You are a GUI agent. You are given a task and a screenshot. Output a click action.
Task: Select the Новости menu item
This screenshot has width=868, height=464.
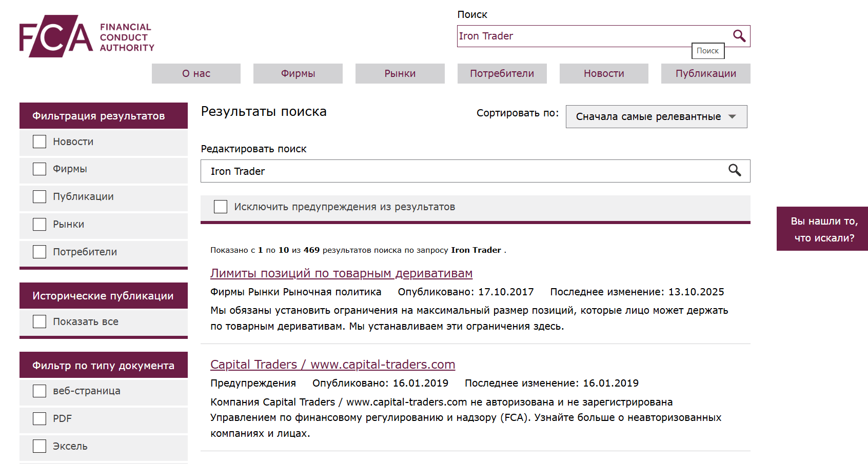tap(603, 73)
